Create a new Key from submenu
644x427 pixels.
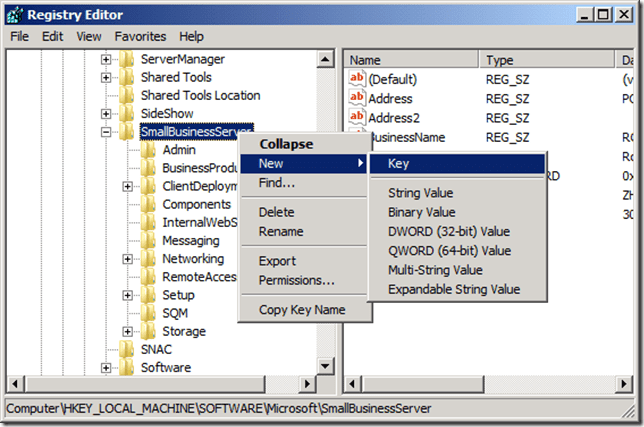(x=458, y=163)
